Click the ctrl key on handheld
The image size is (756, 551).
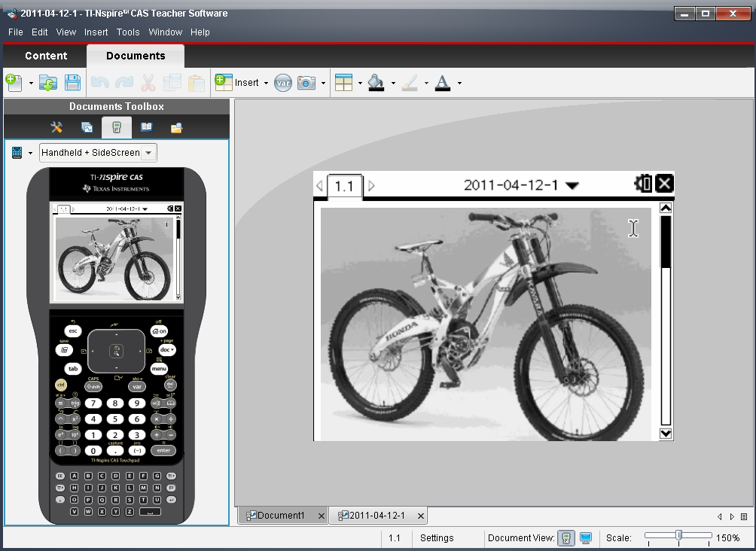(61, 385)
